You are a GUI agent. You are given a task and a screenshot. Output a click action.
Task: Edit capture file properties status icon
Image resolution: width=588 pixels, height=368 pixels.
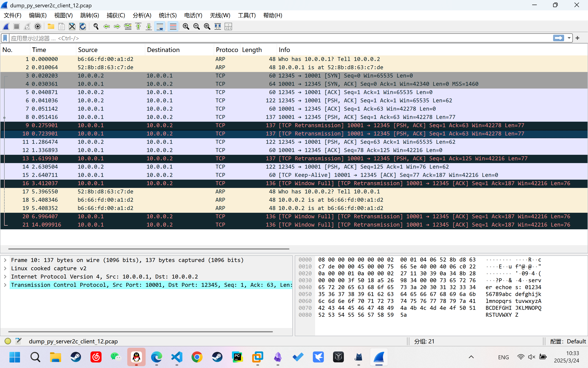[18, 341]
